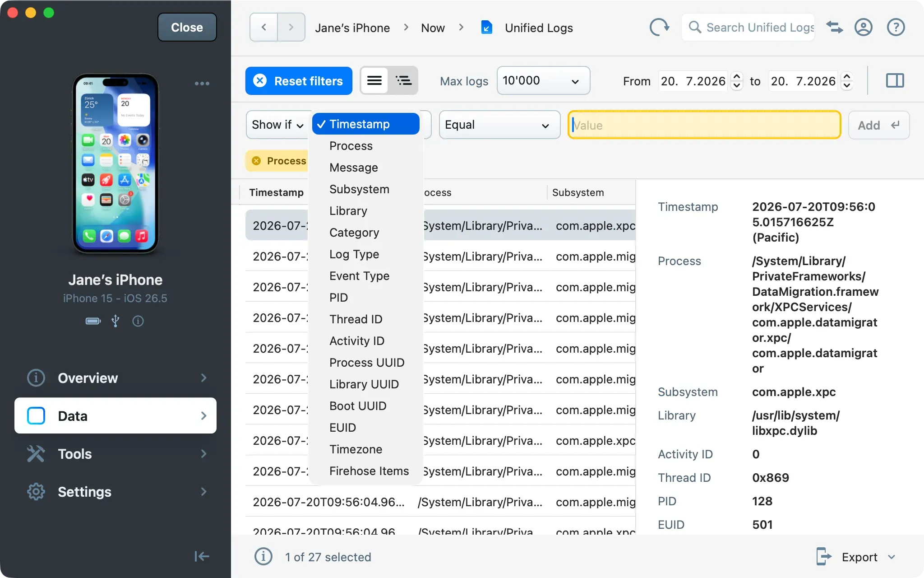Pick Boot UUID in the menu
The width and height of the screenshot is (924, 578).
point(366,406)
